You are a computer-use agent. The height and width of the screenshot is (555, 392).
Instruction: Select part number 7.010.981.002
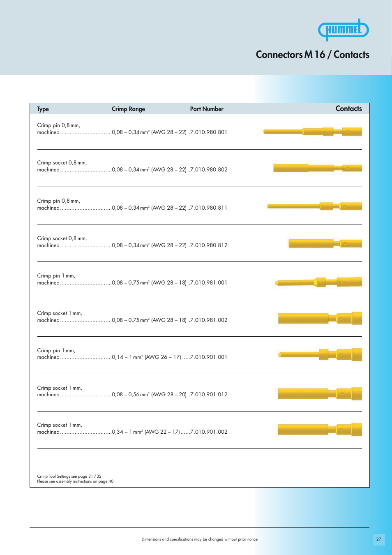pyautogui.click(x=208, y=320)
